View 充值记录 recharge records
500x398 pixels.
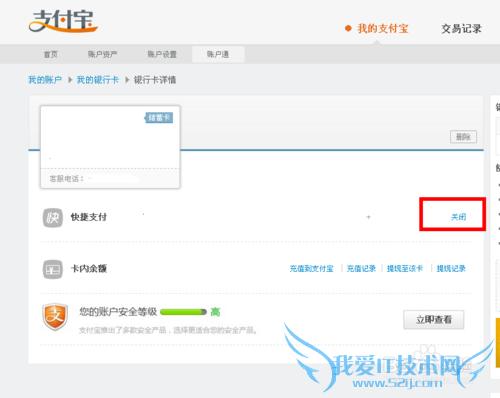(x=361, y=269)
